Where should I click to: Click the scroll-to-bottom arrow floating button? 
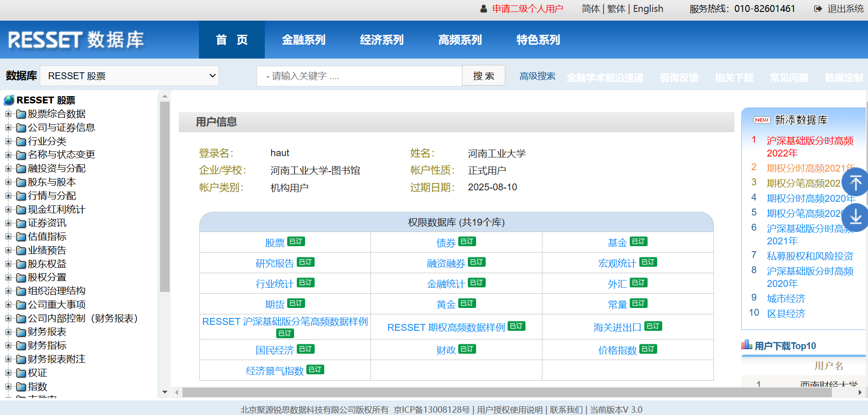(855, 217)
